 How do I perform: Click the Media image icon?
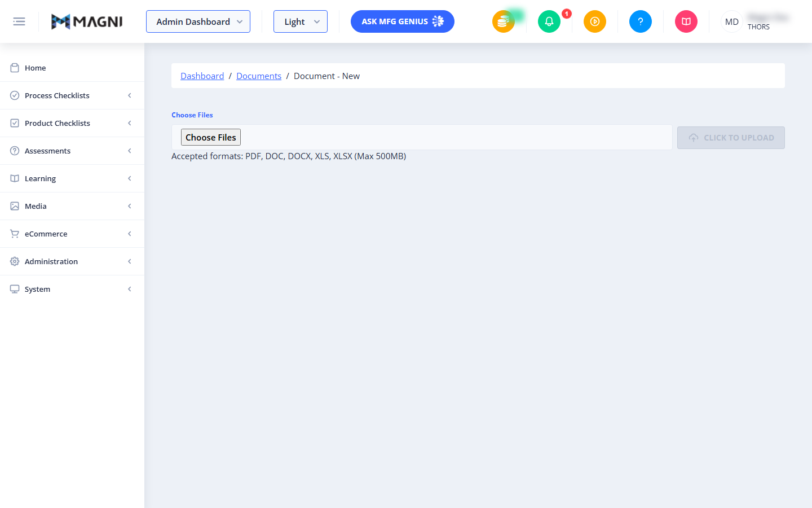15,206
